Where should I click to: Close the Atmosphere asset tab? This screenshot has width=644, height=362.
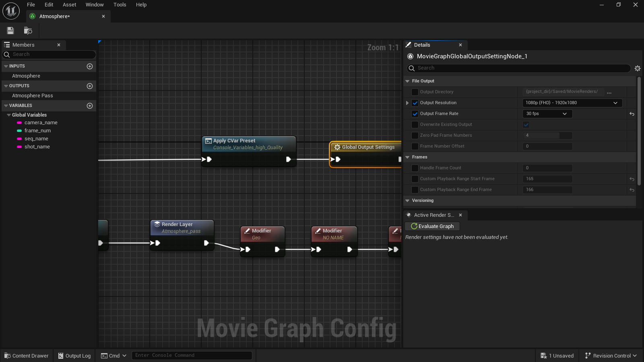coord(103,16)
